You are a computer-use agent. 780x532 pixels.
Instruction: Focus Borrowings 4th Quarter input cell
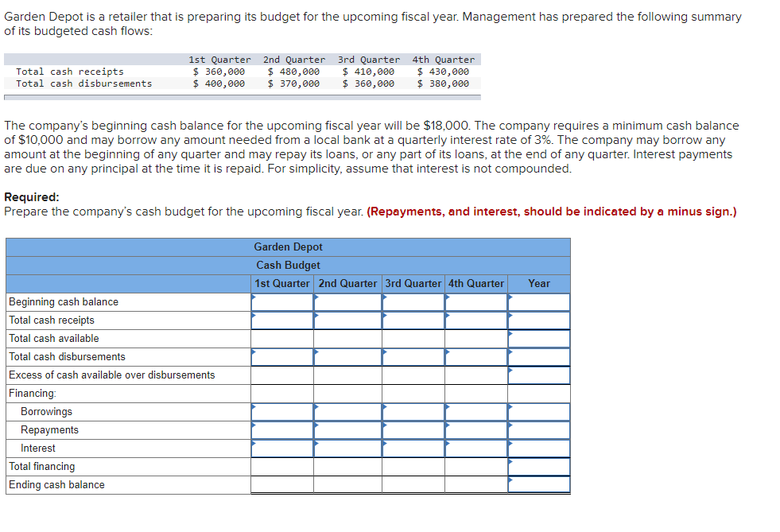point(476,412)
